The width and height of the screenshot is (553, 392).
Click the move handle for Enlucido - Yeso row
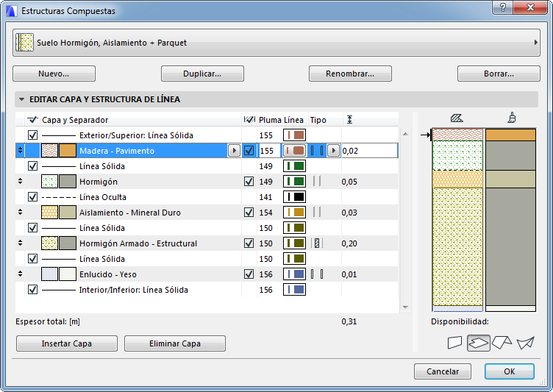(20, 274)
